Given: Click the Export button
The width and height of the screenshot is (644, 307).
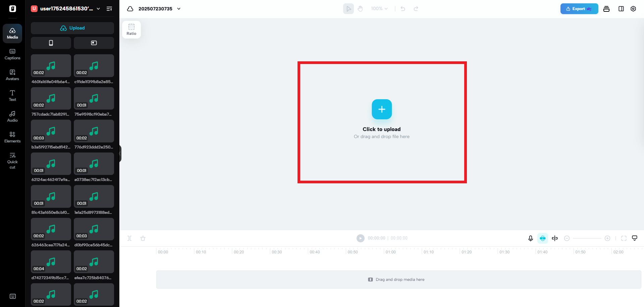Looking at the screenshot, I should point(579,9).
